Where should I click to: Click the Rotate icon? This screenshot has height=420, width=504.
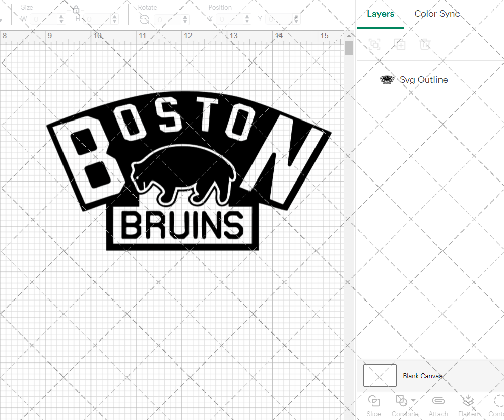click(x=144, y=20)
